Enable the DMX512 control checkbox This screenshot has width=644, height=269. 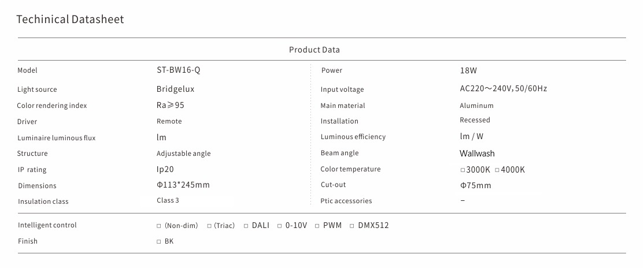(353, 226)
